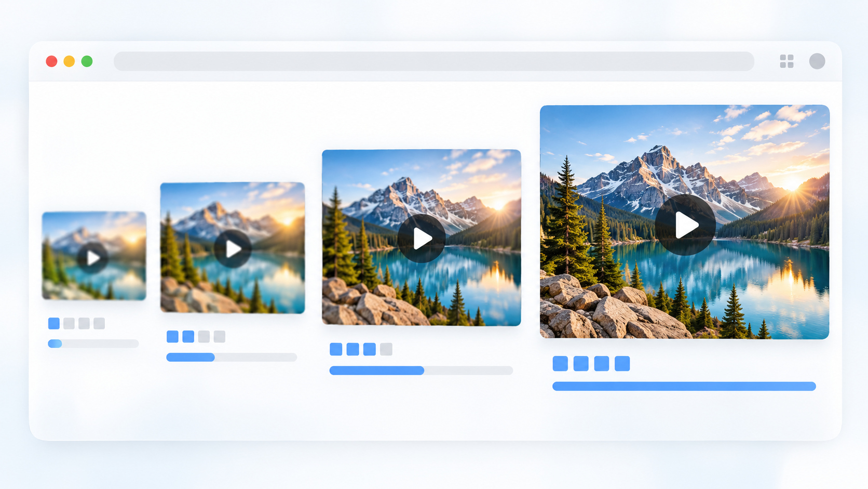
Task: Click the green maximize window button
Action: [87, 61]
